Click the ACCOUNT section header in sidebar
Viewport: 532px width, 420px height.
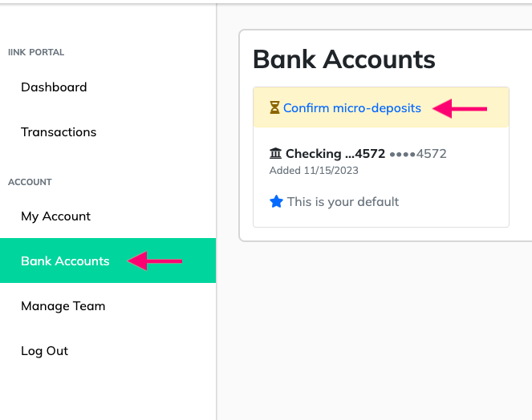pyautogui.click(x=30, y=182)
